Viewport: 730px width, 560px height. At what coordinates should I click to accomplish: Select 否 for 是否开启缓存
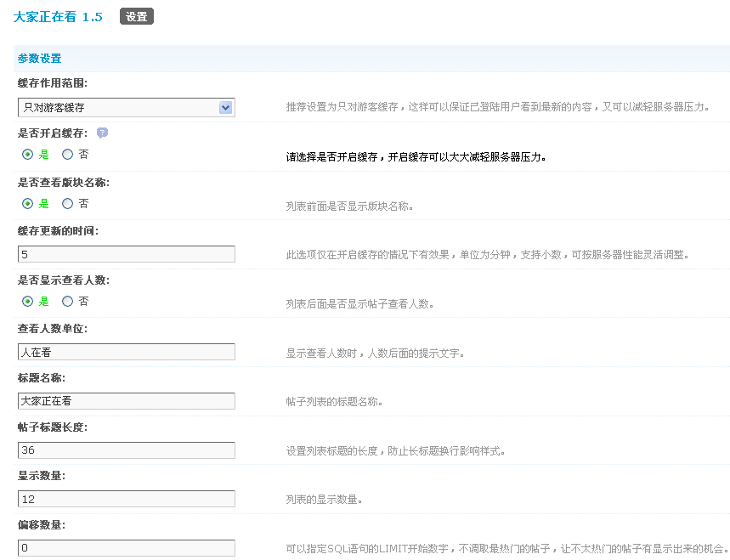coord(68,155)
